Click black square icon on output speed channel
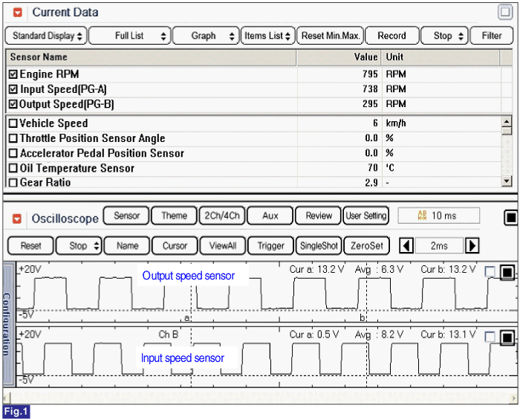 point(507,273)
